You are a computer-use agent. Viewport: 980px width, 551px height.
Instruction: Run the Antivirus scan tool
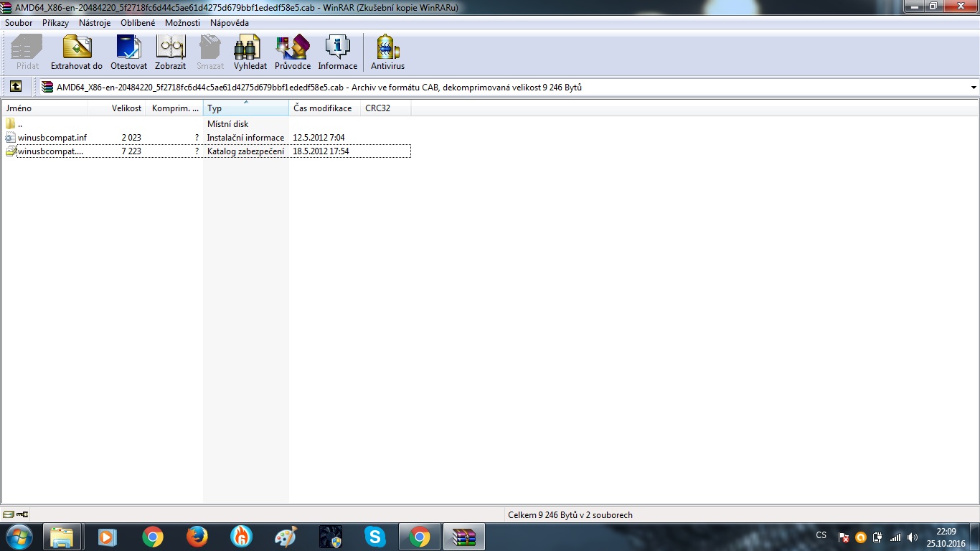(387, 47)
